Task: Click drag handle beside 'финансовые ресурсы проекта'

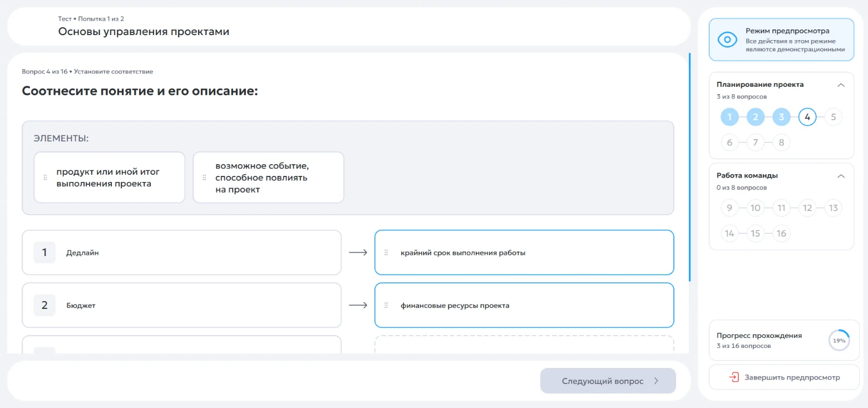Action: (386, 306)
